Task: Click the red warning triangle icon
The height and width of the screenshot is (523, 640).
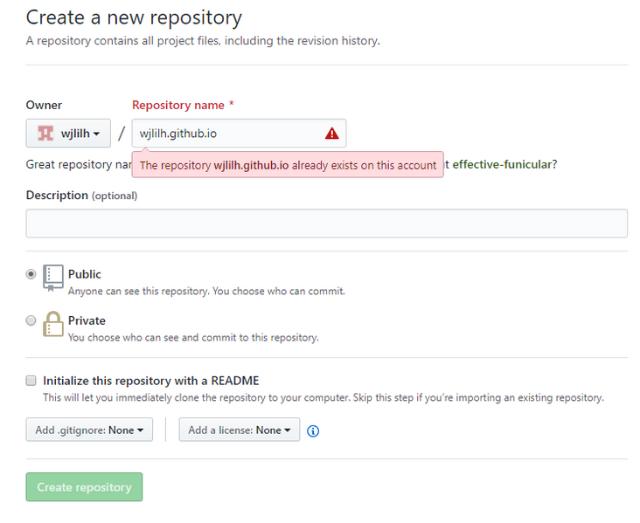Action: (332, 134)
